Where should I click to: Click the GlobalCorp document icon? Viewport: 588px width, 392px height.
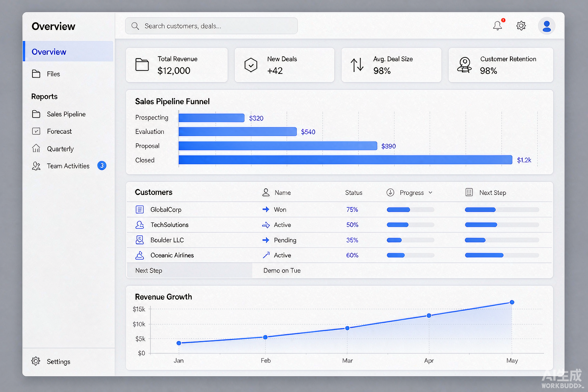[140, 209]
